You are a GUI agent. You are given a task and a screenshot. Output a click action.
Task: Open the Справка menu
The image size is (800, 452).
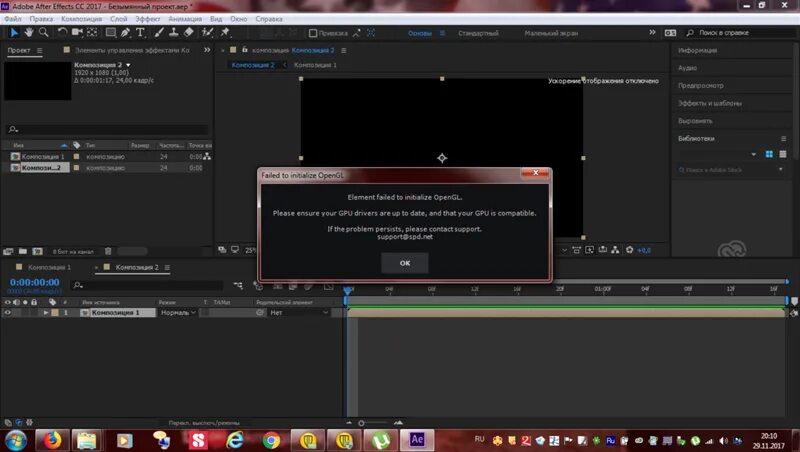tap(269, 19)
